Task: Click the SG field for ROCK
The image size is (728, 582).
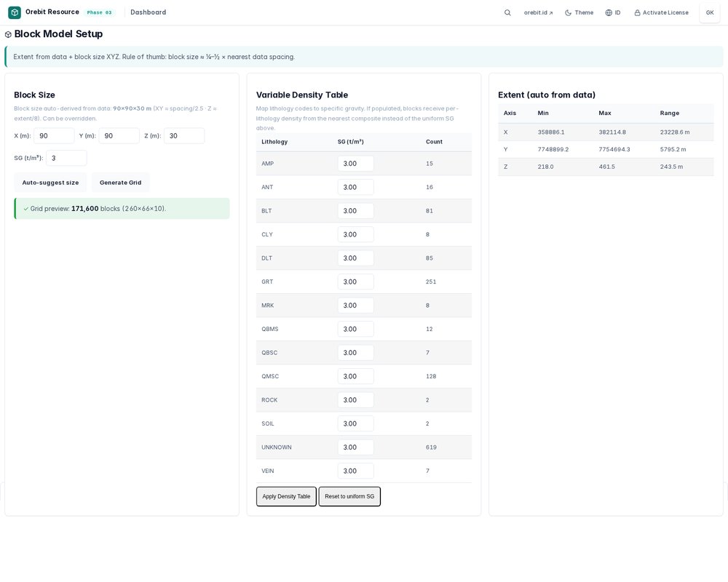Action: click(x=355, y=400)
